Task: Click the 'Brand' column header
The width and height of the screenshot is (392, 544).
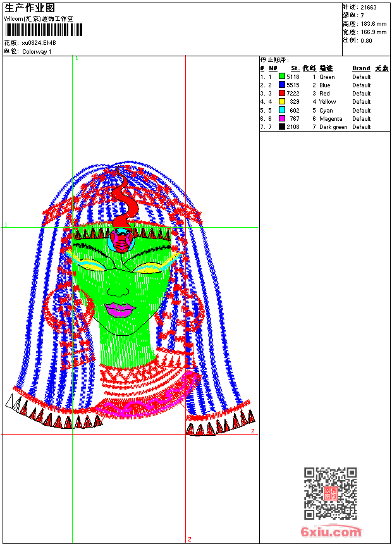Action: coord(361,68)
